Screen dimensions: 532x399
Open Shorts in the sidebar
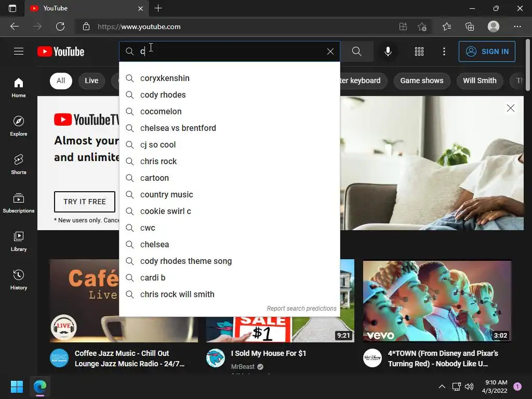tap(19, 165)
